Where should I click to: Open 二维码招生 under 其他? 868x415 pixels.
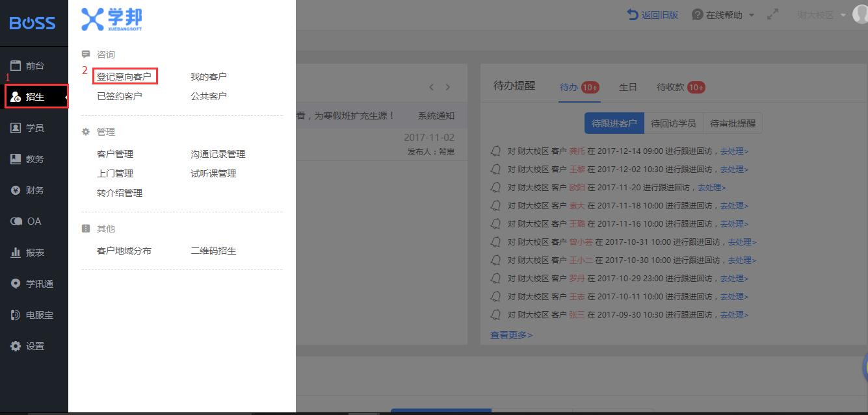pyautogui.click(x=213, y=251)
